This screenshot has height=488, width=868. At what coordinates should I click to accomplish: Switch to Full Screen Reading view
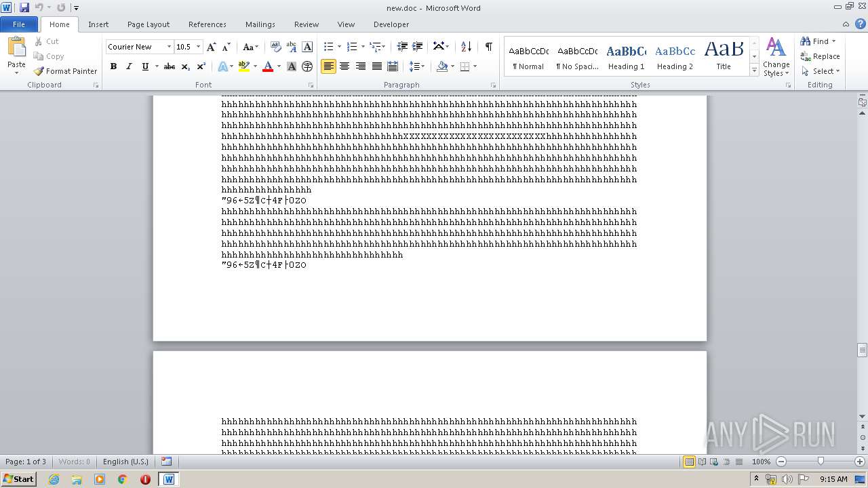pyautogui.click(x=702, y=462)
